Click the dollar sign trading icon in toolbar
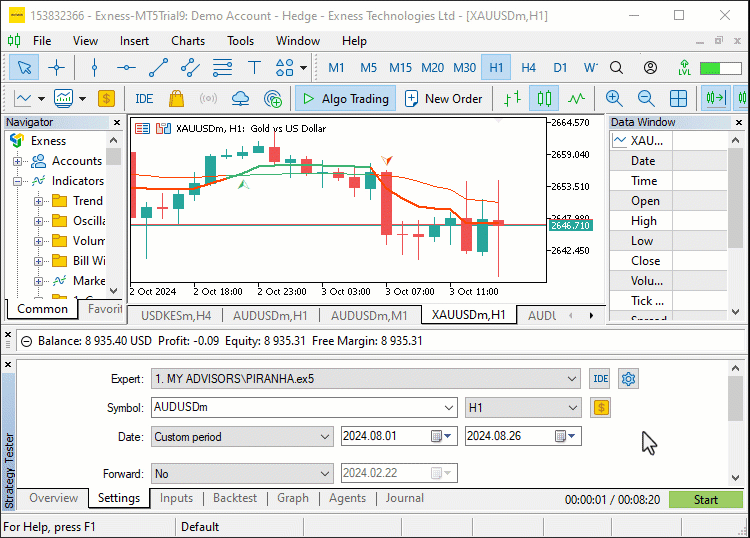Viewport: 750px width, 538px height. [106, 99]
